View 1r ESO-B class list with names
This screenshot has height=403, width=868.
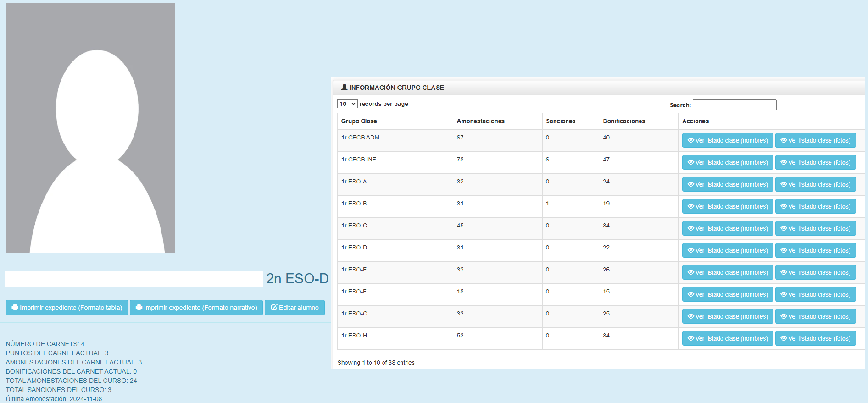(x=728, y=207)
